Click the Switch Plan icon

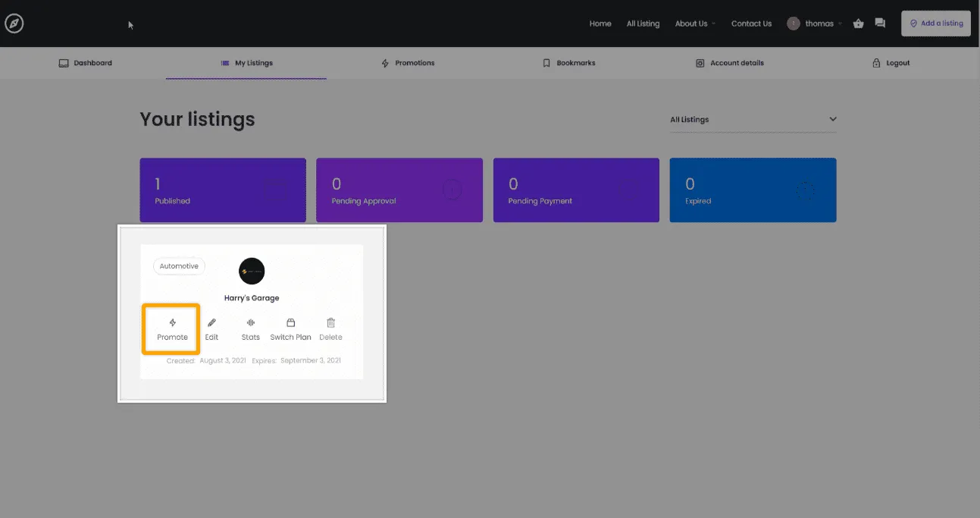coord(290,323)
